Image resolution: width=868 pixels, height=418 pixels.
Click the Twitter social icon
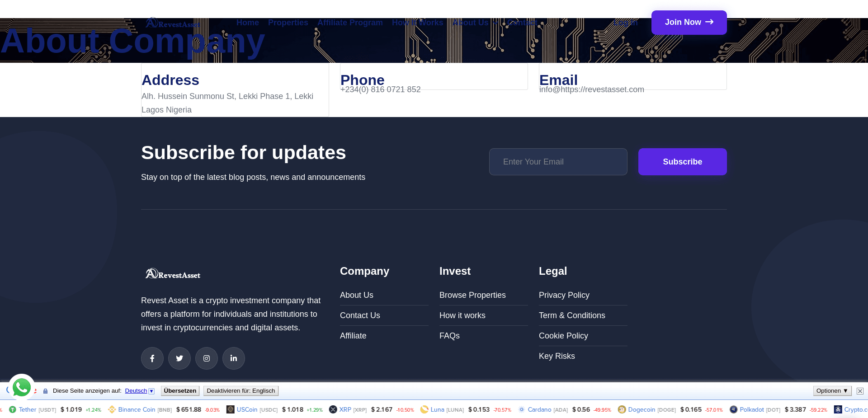coord(179,358)
